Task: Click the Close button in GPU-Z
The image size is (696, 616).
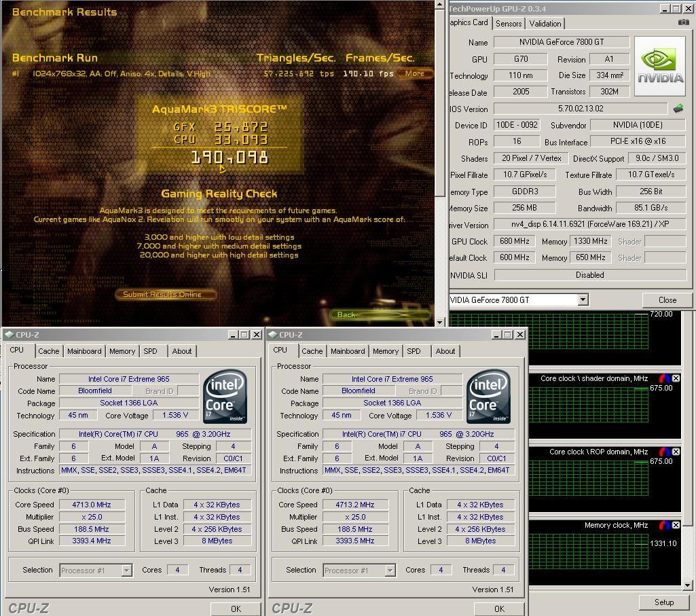Action: (667, 300)
